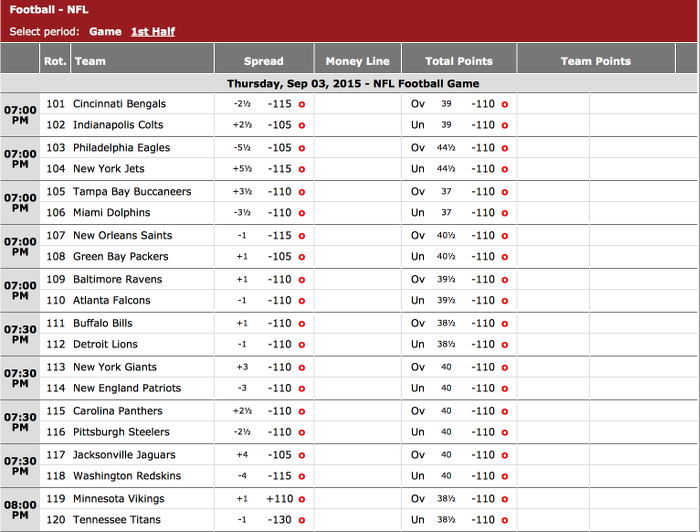This screenshot has width=700, height=532.
Task: Pick Philadelphia Eagles -5½ spread option
Action: [x=302, y=148]
